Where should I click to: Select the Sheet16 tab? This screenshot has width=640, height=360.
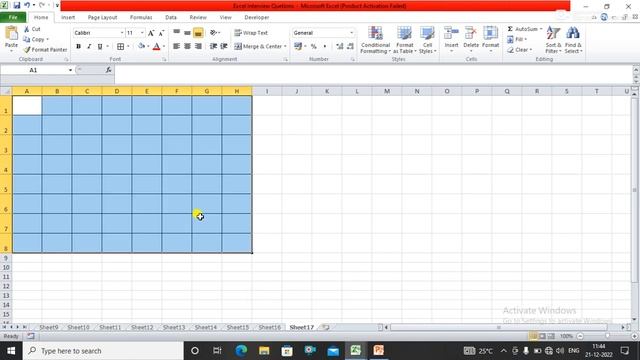[269, 327]
